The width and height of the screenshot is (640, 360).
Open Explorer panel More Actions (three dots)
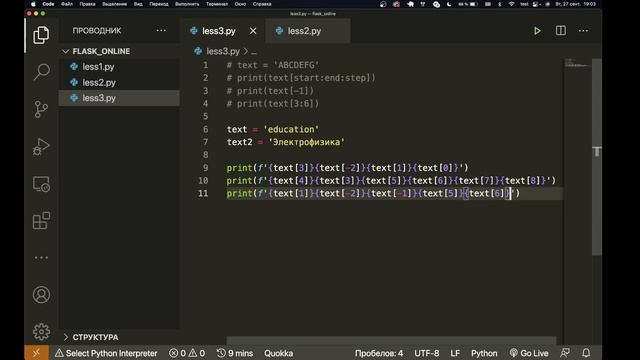tap(161, 31)
